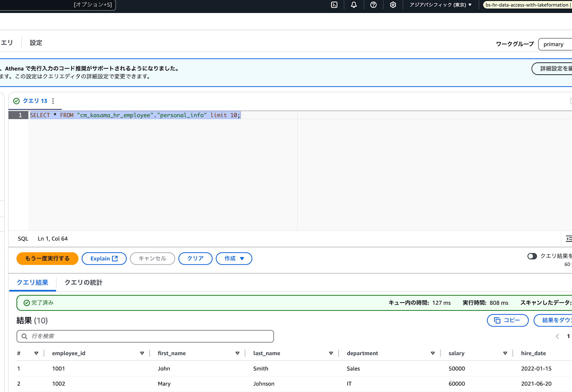Sort by department column arrow
The height and width of the screenshot is (392, 572).
click(433, 353)
